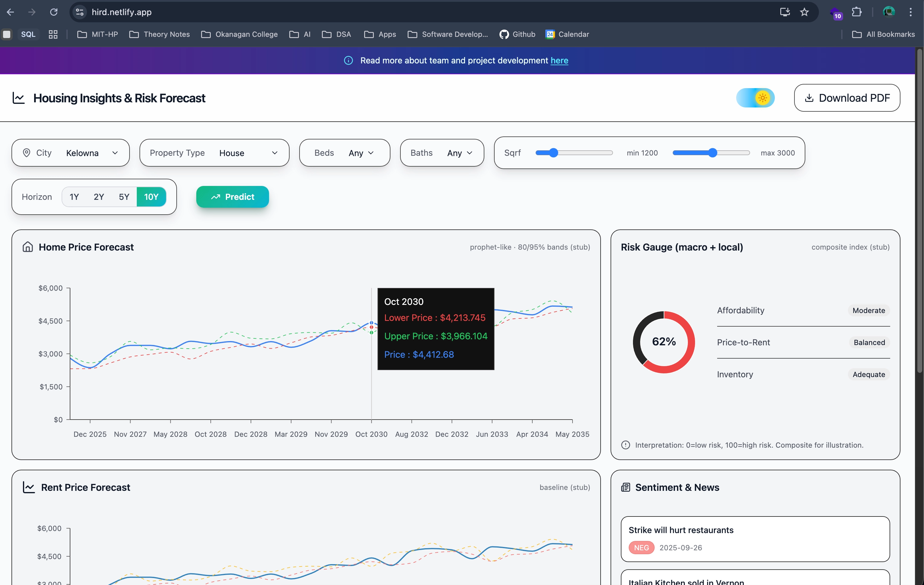Open the tab groups grid icon
The width and height of the screenshot is (924, 585).
pos(53,34)
